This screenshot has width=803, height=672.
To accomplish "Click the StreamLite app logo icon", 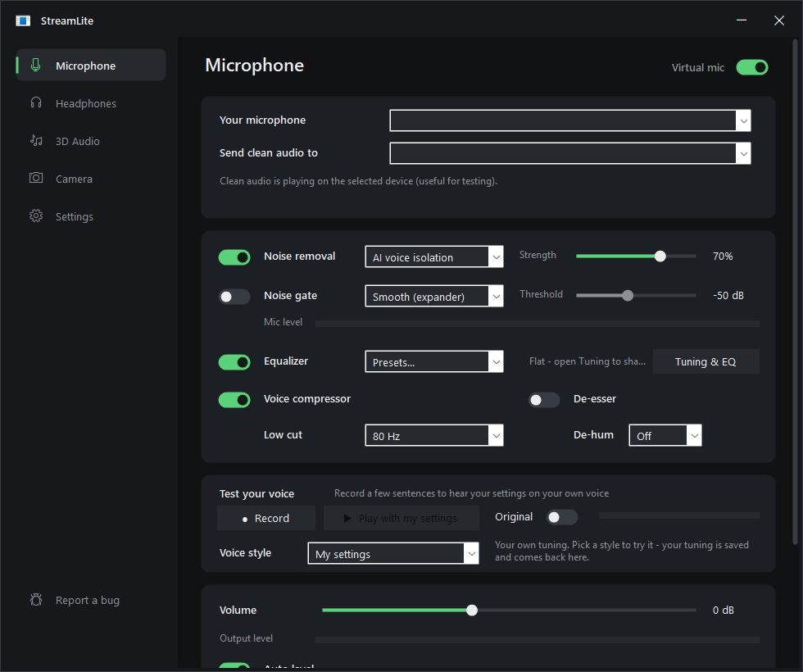I will point(23,20).
